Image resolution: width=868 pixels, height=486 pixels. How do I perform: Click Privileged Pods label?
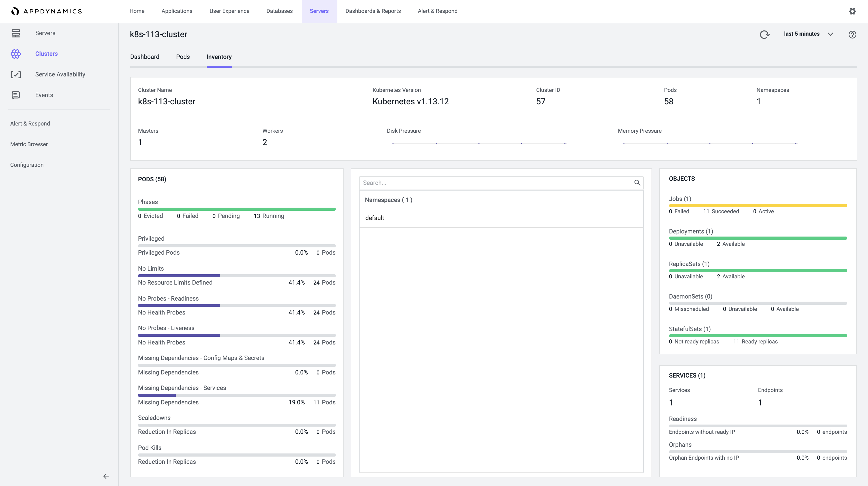(159, 253)
